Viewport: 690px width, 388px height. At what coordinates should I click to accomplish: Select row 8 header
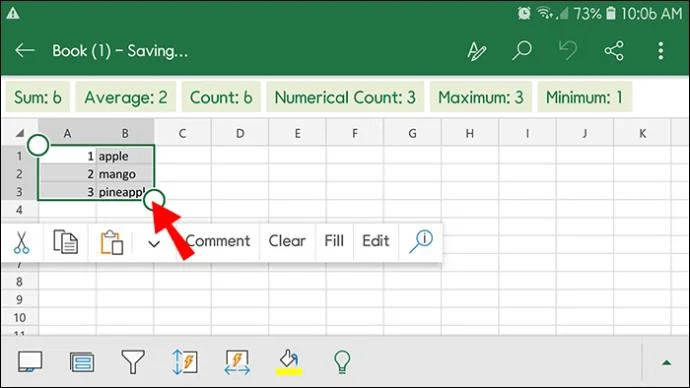[19, 282]
